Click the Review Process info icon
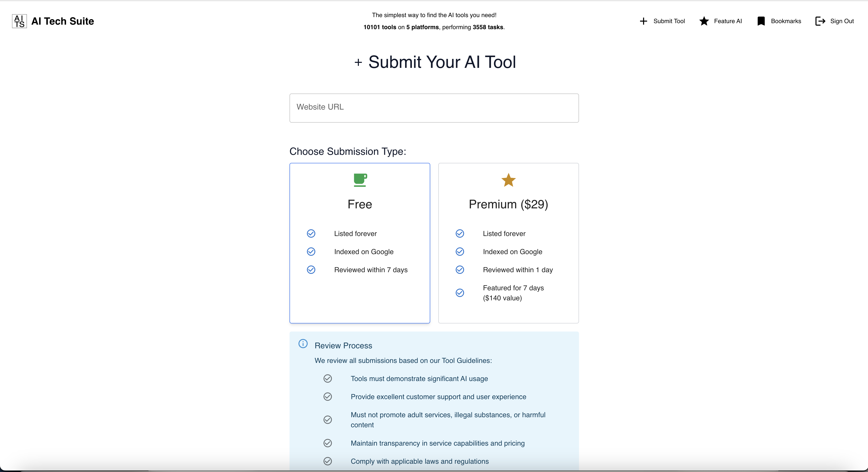 pos(303,344)
